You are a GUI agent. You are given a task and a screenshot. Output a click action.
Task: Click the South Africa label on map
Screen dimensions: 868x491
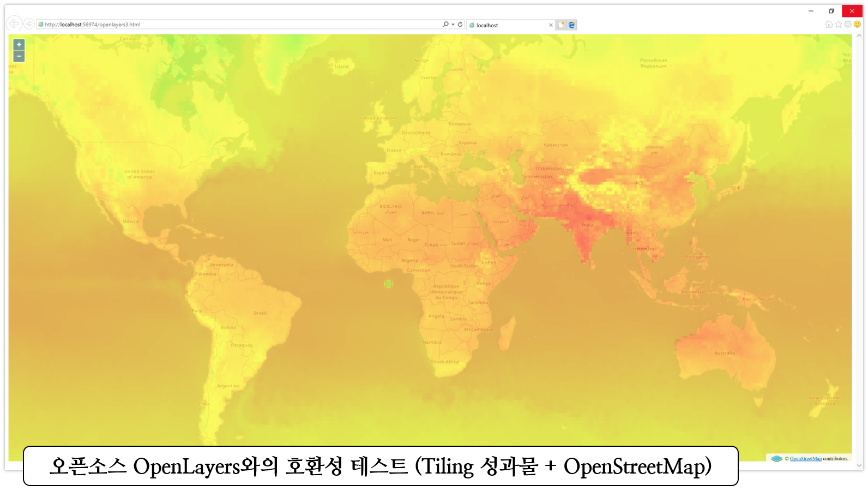click(x=445, y=362)
